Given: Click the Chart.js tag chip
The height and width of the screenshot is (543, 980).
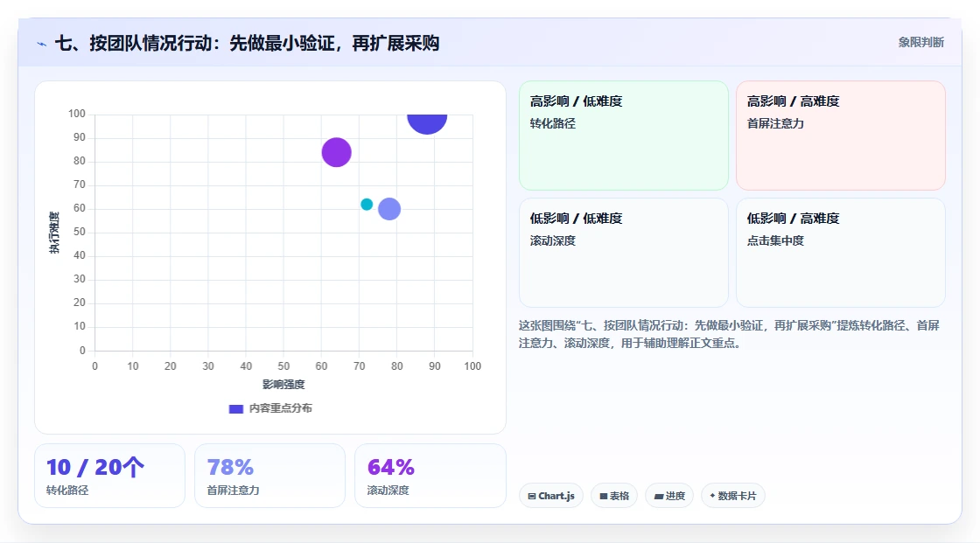Looking at the screenshot, I should tap(551, 496).
